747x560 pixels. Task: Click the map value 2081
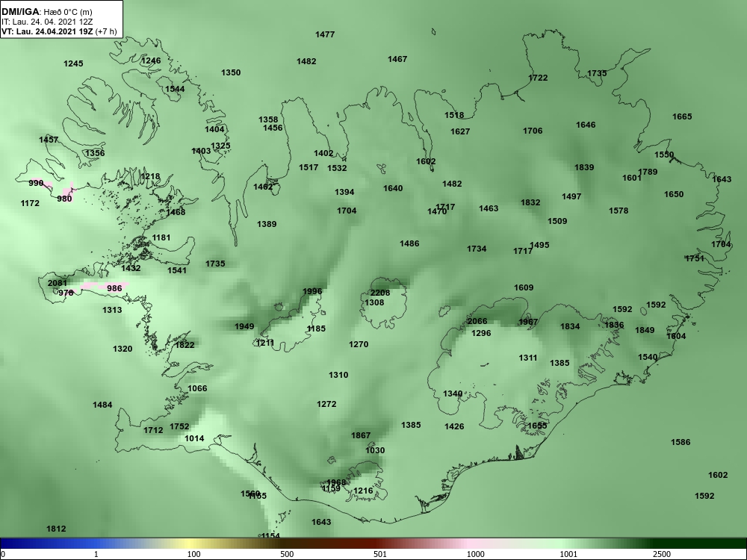coord(58,283)
